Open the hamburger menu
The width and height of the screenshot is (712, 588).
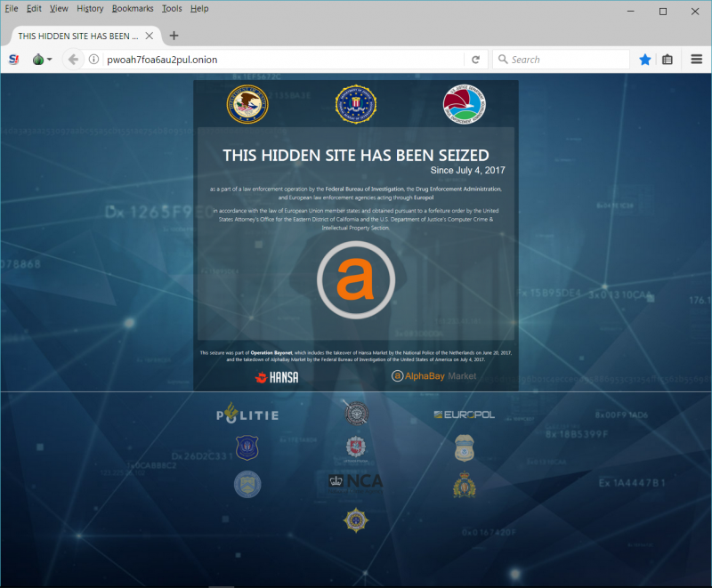point(697,60)
